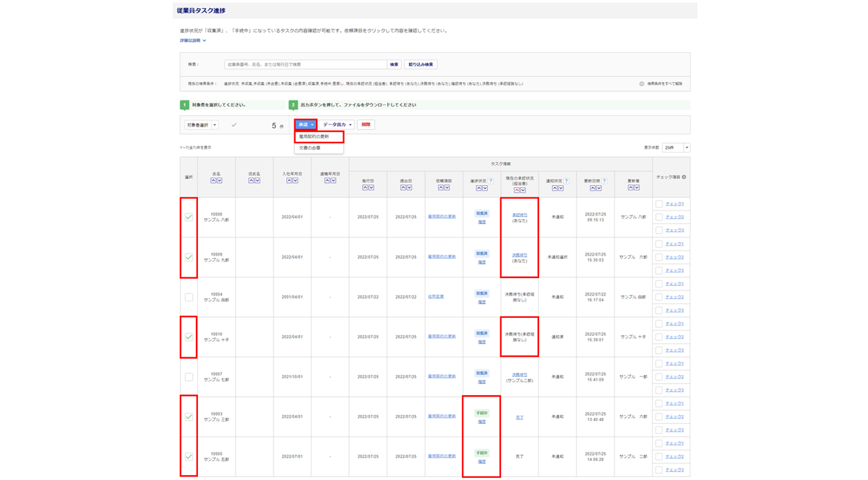Sort 発行日 column descending arrow
The image size is (868, 480).
click(x=371, y=188)
